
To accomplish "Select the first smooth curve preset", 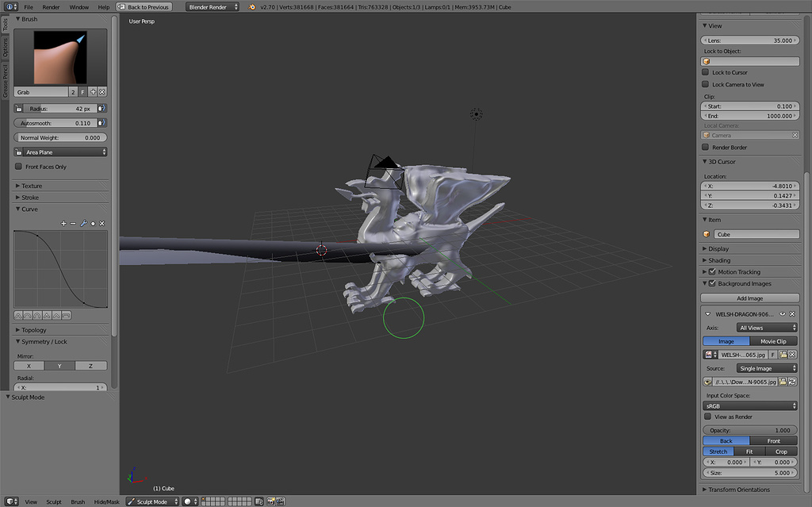I will 18,315.
